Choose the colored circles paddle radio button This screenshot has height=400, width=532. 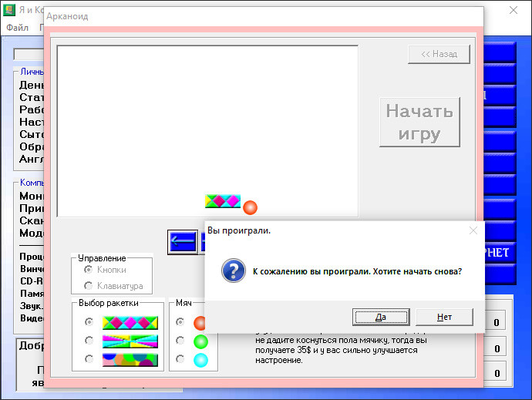click(89, 358)
